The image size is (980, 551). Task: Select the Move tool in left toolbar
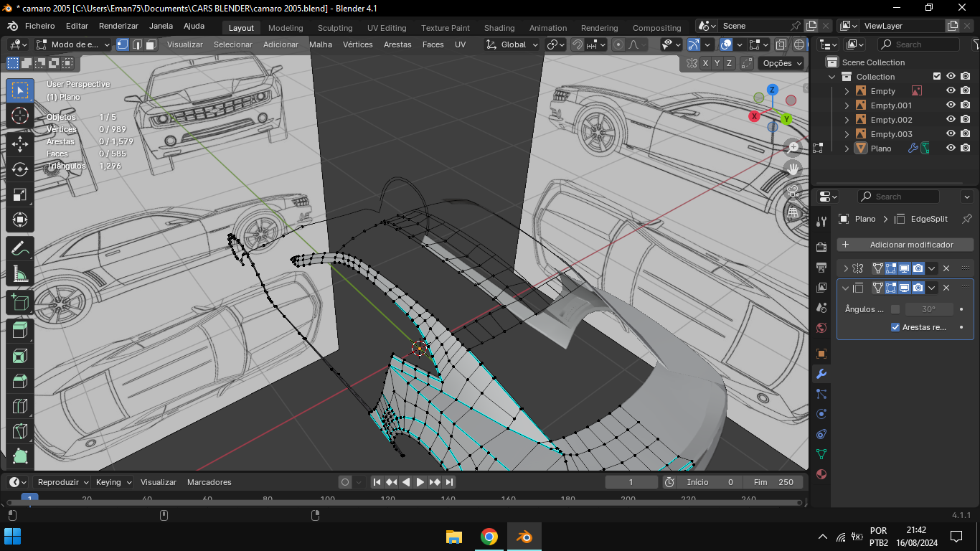(x=20, y=143)
